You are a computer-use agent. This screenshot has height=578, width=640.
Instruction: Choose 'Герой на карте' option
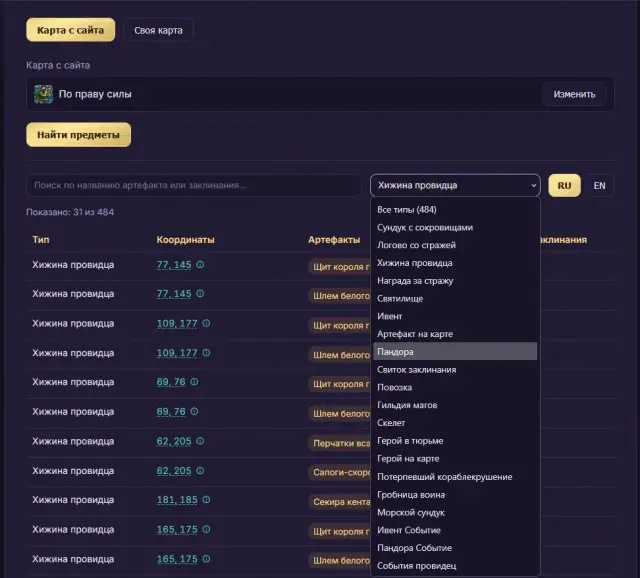click(x=455, y=458)
